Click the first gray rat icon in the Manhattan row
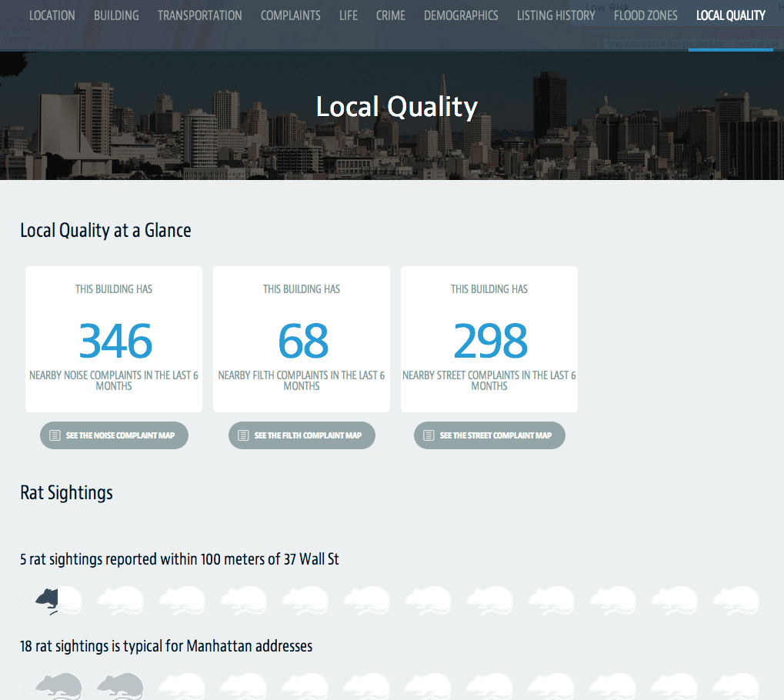Viewport: 784px width, 700px height. coord(58,685)
